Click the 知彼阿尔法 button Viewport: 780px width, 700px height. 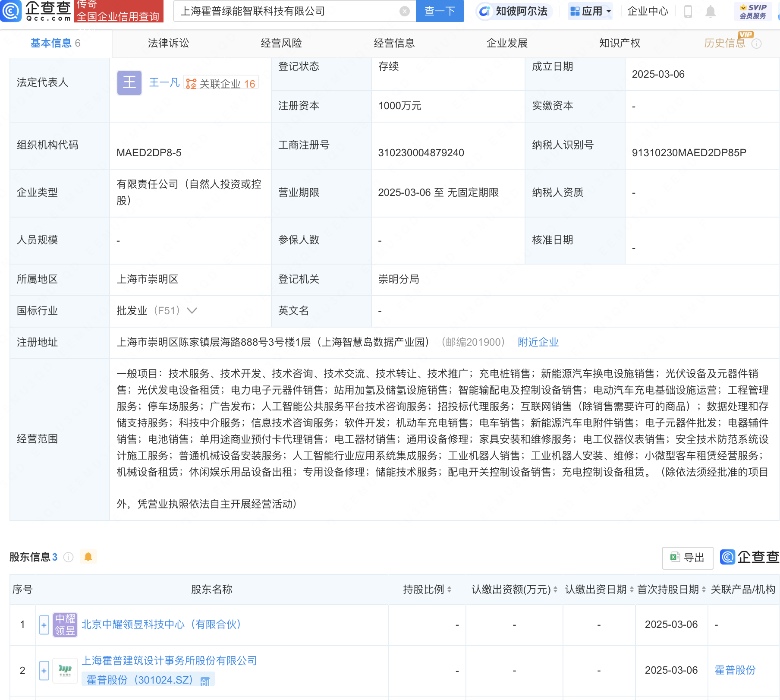point(513,11)
